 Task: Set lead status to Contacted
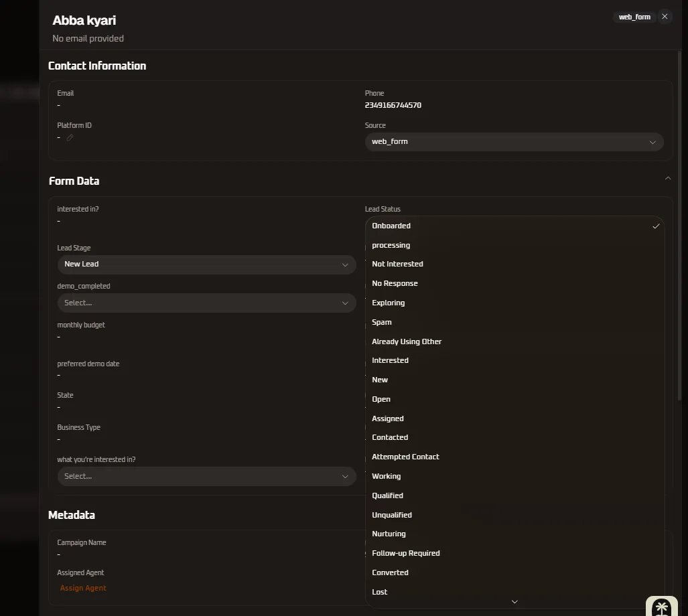(x=514, y=437)
